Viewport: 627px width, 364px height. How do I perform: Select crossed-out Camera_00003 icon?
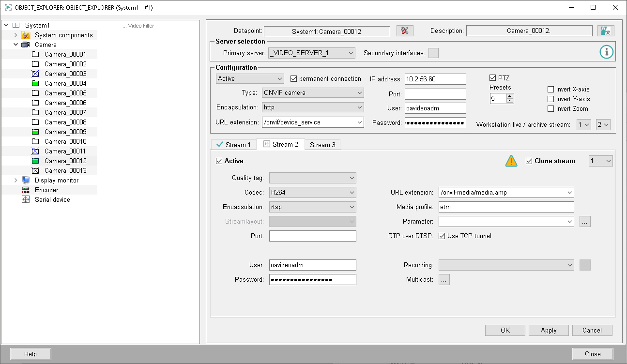pos(35,74)
